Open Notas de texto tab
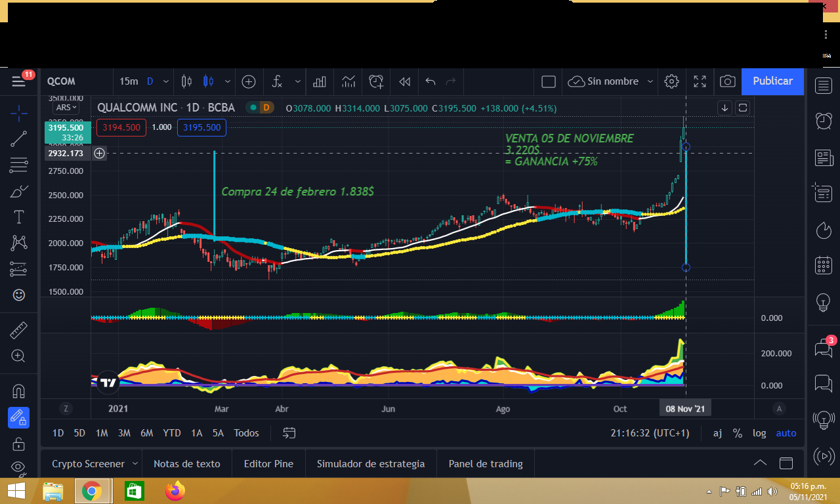 (187, 463)
